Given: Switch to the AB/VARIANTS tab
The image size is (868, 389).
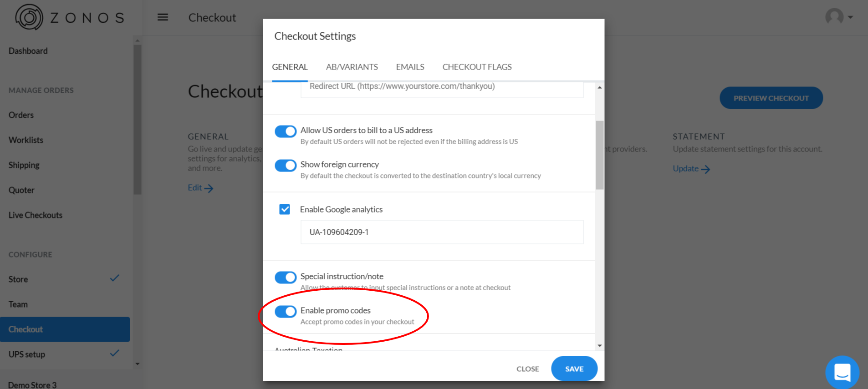Looking at the screenshot, I should tap(352, 67).
